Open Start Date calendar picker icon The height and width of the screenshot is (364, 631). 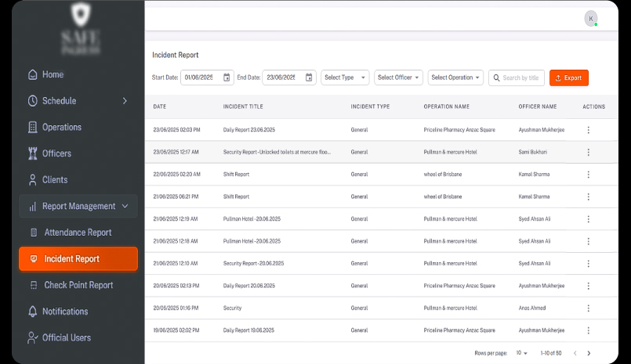[227, 77]
